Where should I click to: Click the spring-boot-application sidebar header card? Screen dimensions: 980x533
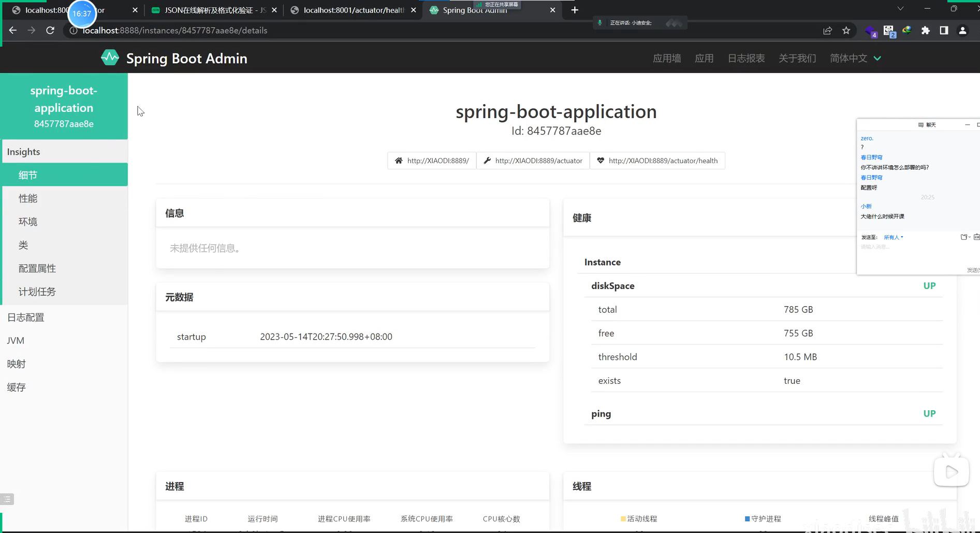[64, 106]
